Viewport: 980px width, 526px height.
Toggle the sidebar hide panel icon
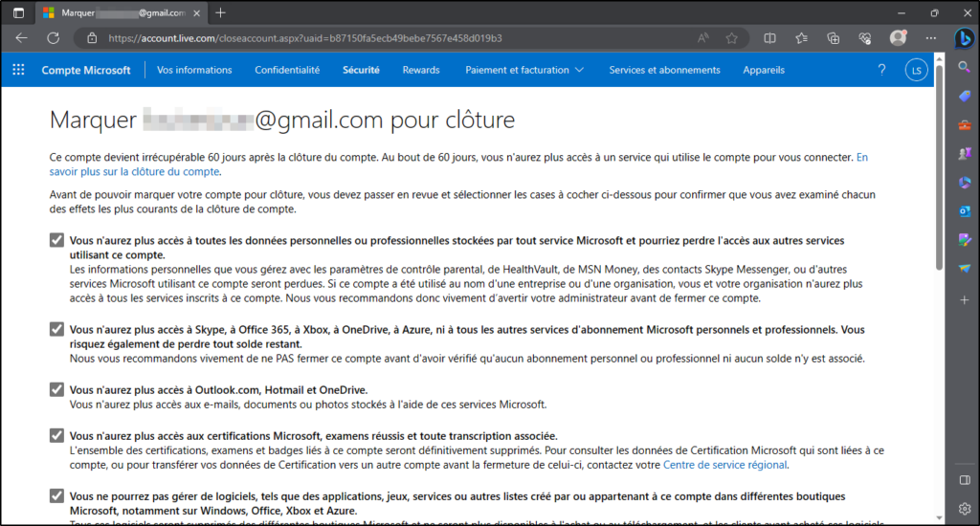[965, 480]
